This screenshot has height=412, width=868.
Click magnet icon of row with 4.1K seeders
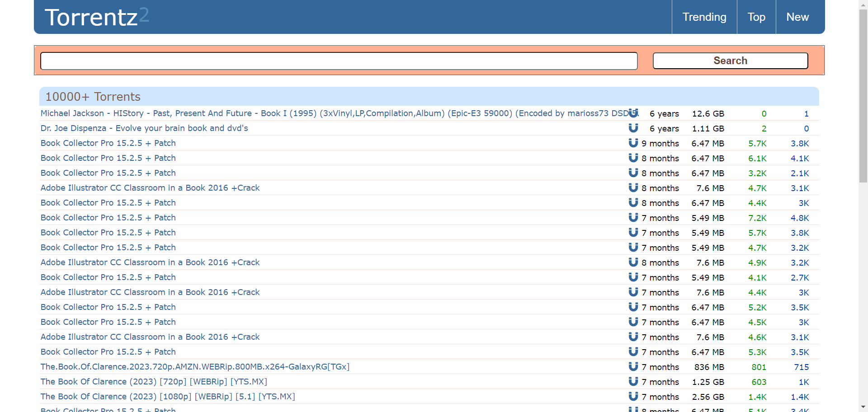pos(633,277)
